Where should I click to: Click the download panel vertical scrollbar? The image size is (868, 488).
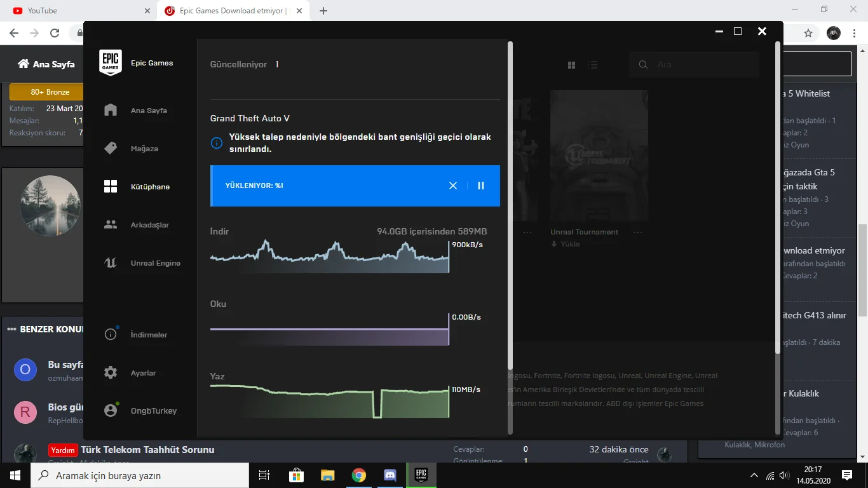[510, 205]
